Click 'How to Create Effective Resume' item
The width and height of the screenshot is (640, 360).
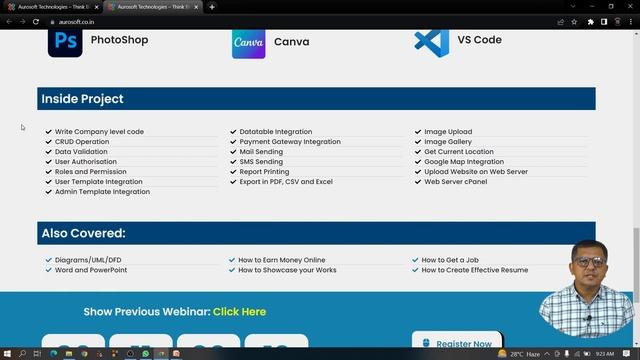coord(475,270)
